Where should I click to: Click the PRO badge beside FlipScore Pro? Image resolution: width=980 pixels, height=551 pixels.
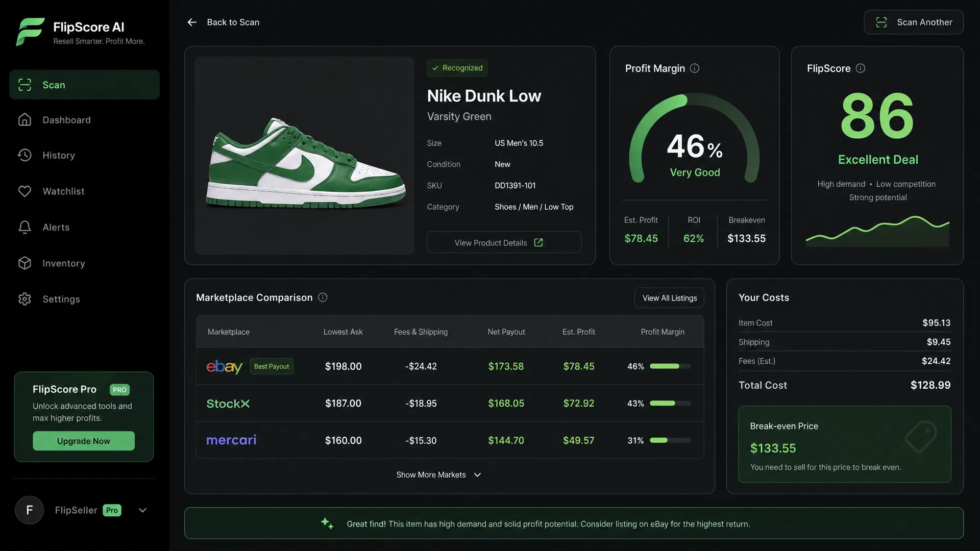point(120,390)
